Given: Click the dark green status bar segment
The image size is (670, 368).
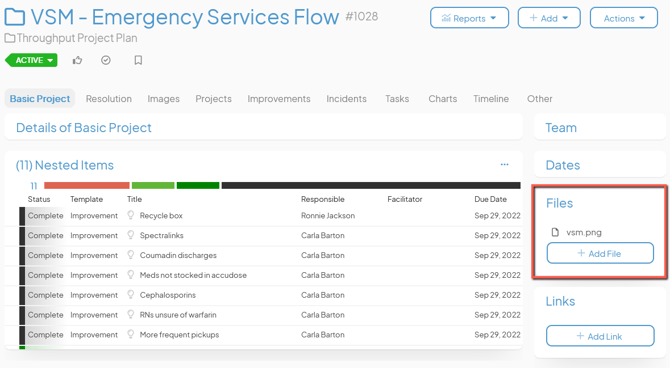Looking at the screenshot, I should pos(198,185).
